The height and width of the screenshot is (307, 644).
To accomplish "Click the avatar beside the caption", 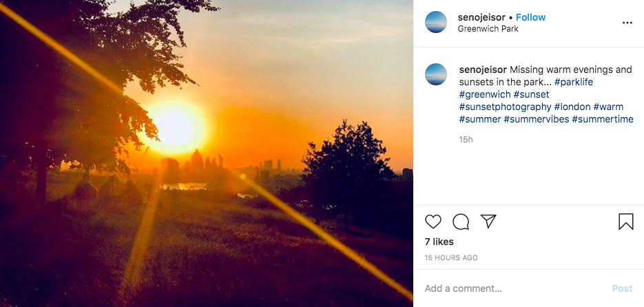I will pos(436,74).
